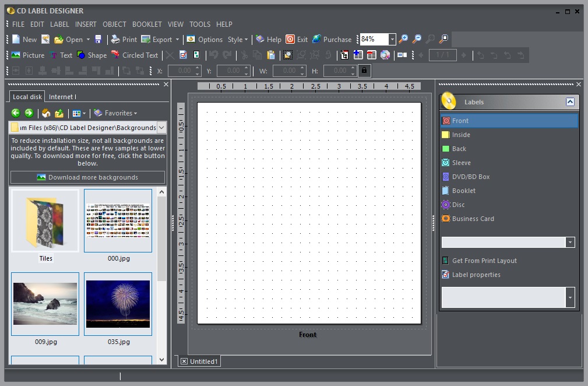Open the 009.jpg background thumbnail
The width and height of the screenshot is (588, 386).
(x=45, y=304)
